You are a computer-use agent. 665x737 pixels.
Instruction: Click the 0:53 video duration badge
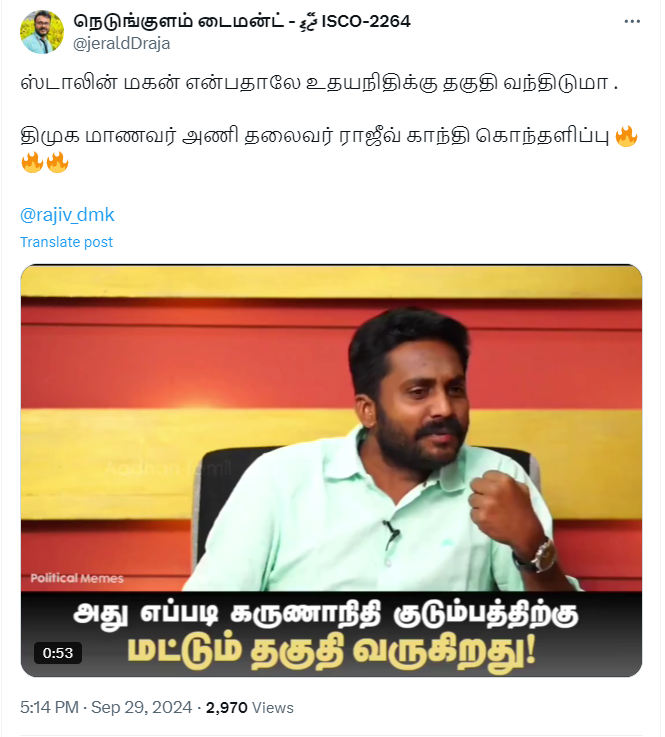tap(58, 653)
